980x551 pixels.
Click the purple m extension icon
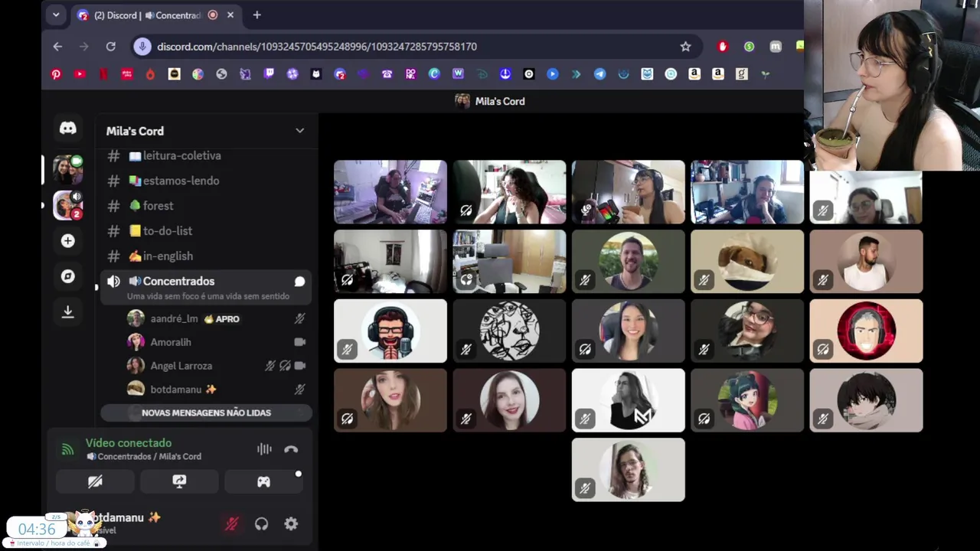click(776, 47)
